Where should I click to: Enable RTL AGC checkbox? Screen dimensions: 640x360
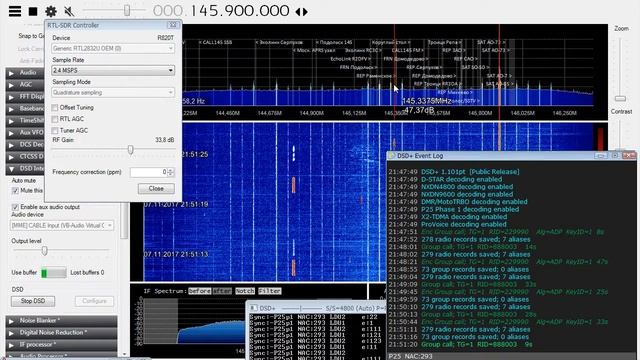pyautogui.click(x=55, y=119)
